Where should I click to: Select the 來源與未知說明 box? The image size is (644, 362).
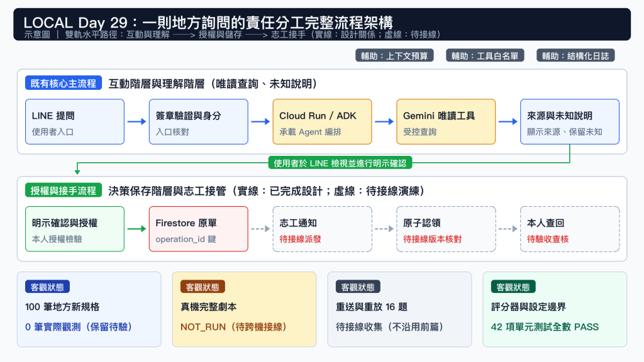[570, 121]
